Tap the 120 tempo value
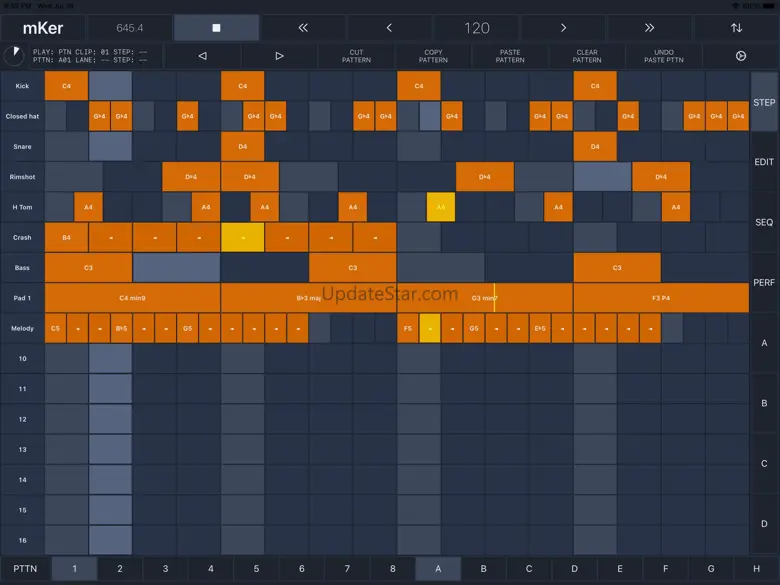780x585 pixels. [477, 28]
